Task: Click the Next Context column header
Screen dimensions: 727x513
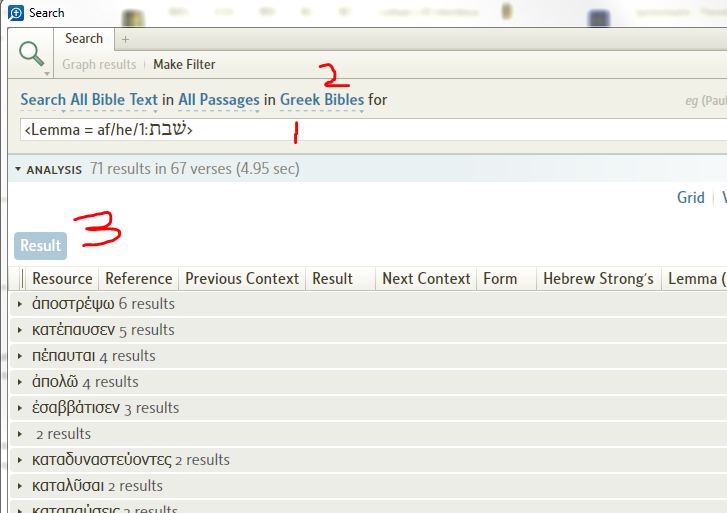Action: 426,279
